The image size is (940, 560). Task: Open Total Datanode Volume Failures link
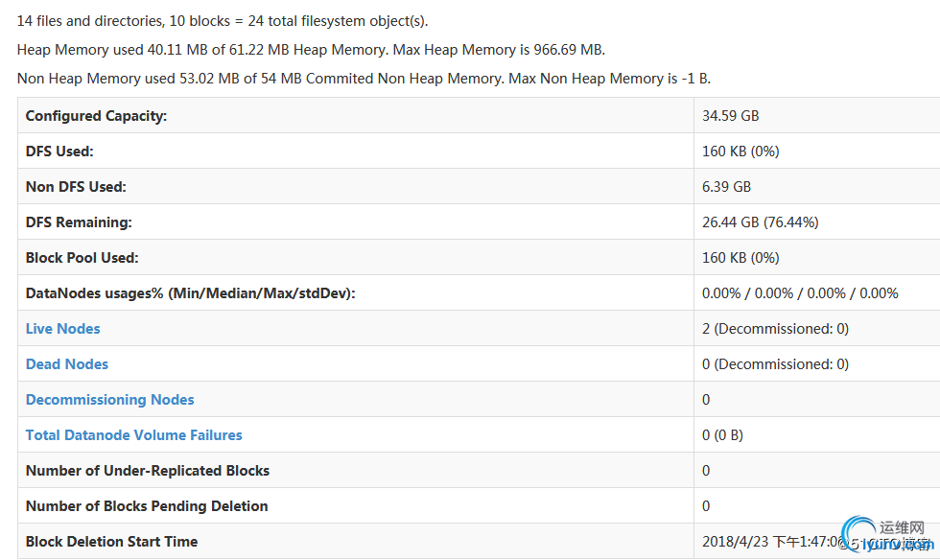(x=134, y=435)
